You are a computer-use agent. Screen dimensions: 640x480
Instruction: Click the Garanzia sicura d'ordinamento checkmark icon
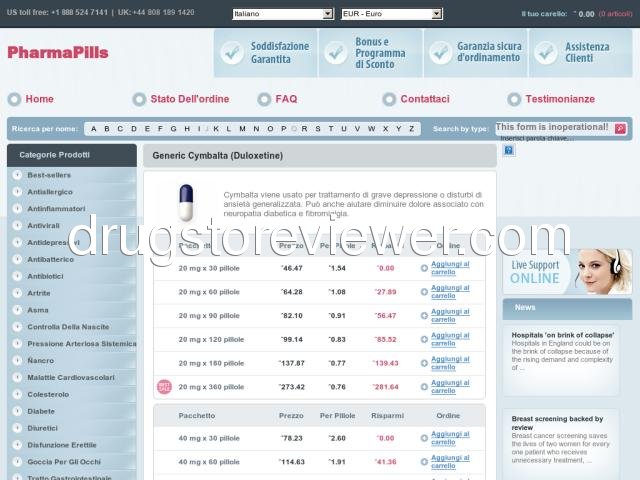(441, 53)
